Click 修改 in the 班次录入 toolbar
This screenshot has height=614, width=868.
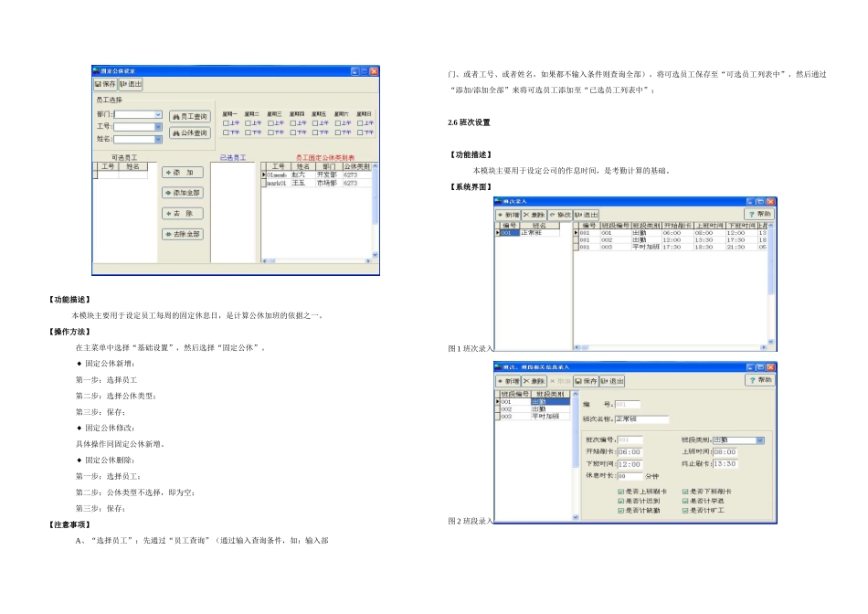(x=560, y=215)
